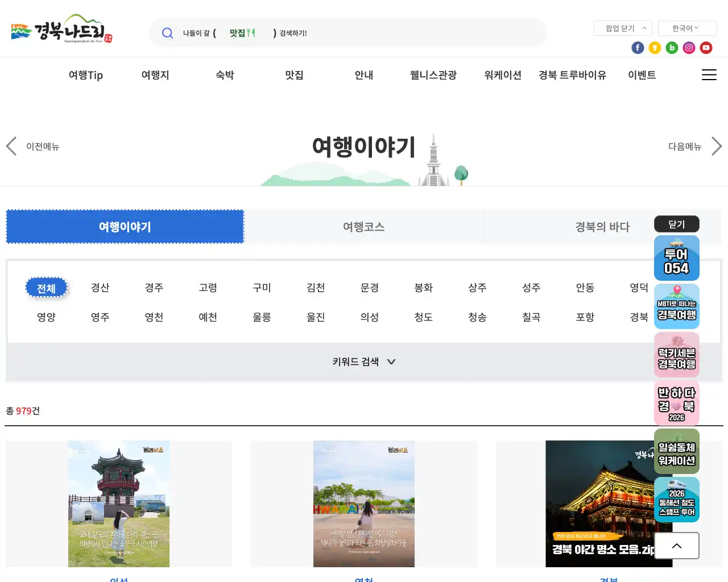Screen dimensions: 728x582
Task: Open the hamburger full menu icon
Action: click(709, 75)
